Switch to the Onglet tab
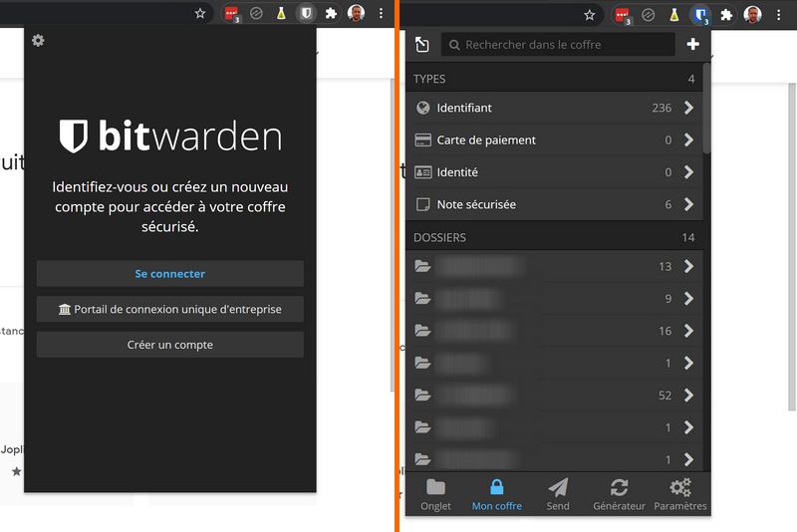This screenshot has width=797, height=532. (x=435, y=494)
